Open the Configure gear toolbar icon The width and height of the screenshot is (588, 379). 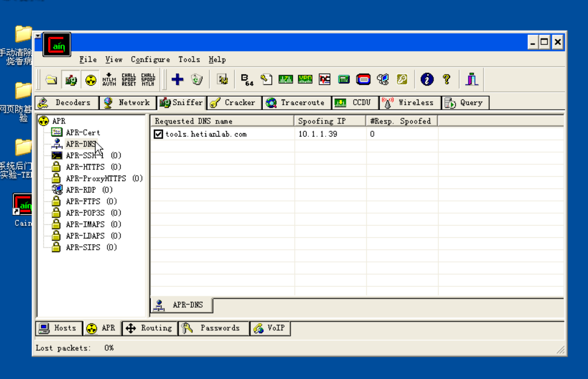tap(223, 79)
